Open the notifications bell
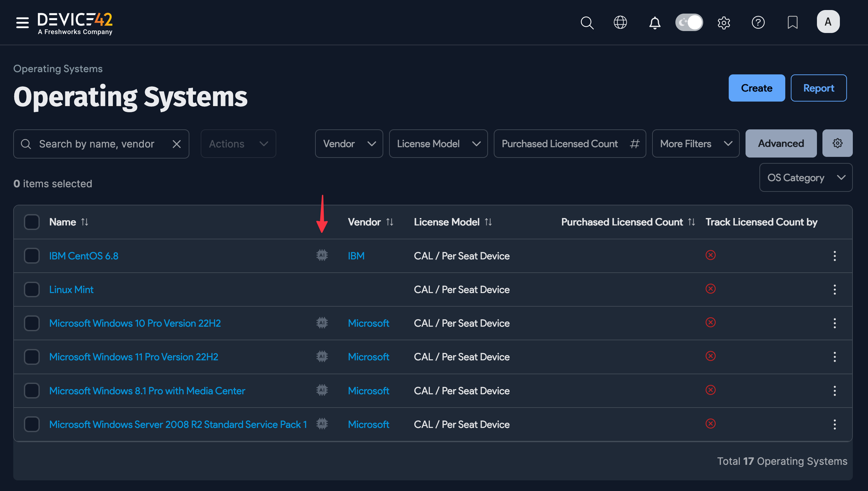The height and width of the screenshot is (491, 868). [x=654, y=23]
